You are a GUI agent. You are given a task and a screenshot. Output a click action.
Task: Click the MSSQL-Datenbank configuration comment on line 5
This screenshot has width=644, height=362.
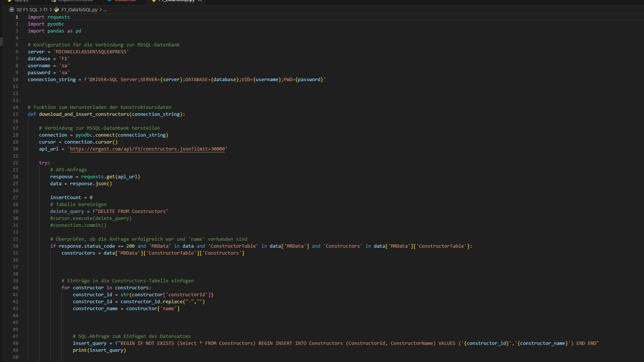[104, 45]
